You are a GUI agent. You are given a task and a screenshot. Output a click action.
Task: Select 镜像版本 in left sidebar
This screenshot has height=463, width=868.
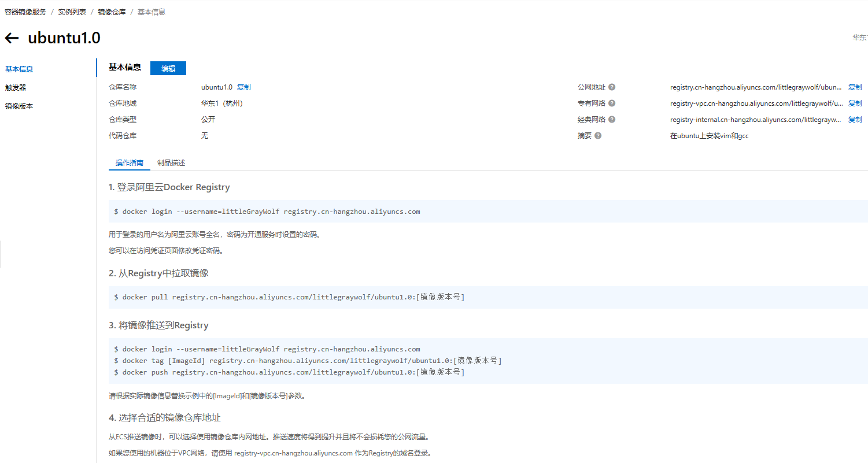click(19, 106)
